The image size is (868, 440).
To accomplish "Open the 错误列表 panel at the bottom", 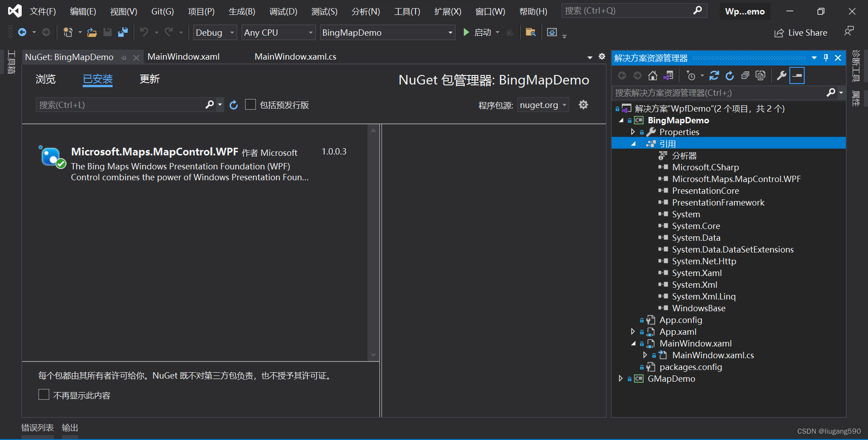I will pos(38,427).
